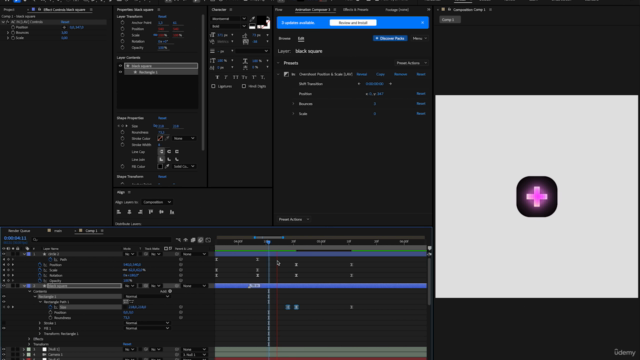The image size is (640, 360).
Task: Toggle the Overshoot Position & Scale preset checkbox
Action: 286,74
